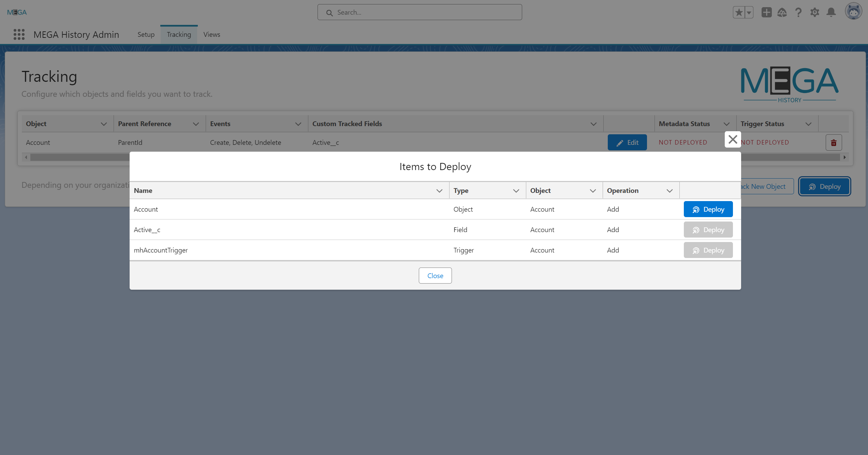Deploy the Account object row
Screen dimensions: 868x455
pos(708,209)
